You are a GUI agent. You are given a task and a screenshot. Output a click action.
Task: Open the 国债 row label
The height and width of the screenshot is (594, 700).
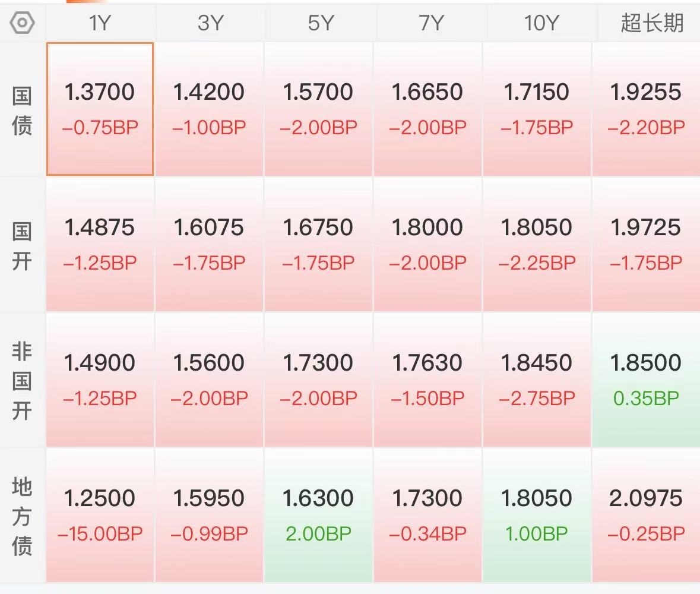point(22,110)
